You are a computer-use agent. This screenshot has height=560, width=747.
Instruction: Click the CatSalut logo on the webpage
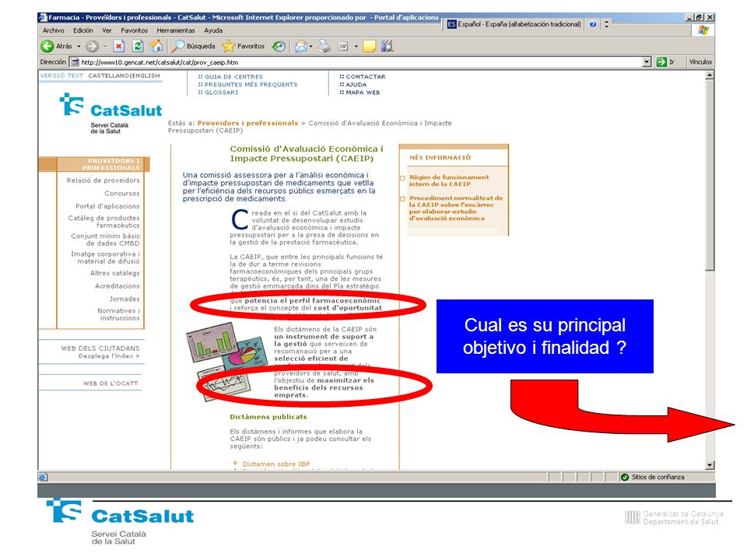click(x=110, y=112)
